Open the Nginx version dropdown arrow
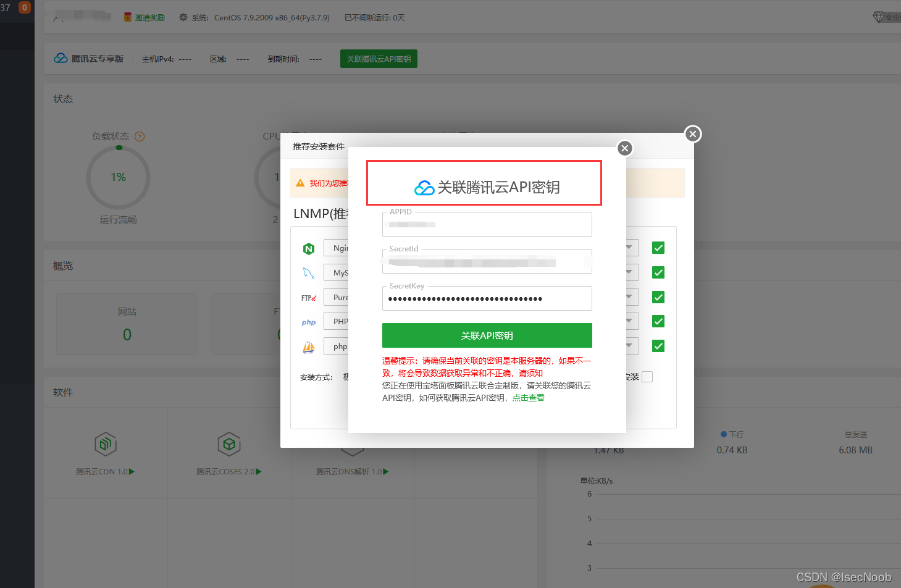Image resolution: width=901 pixels, height=588 pixels. [629, 248]
